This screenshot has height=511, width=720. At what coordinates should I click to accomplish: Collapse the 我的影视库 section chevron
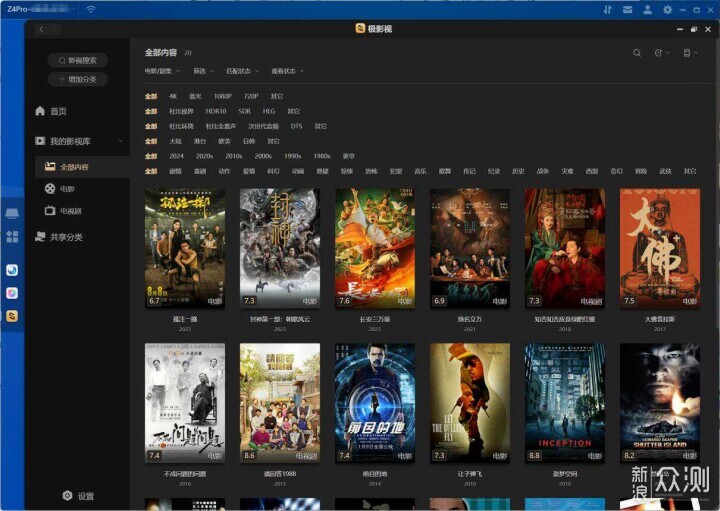point(121,141)
